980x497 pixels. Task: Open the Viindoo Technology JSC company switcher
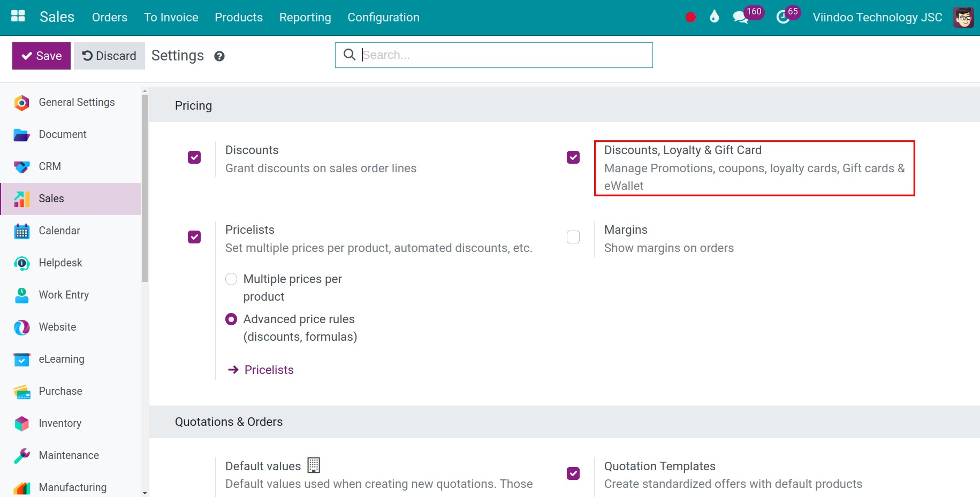click(877, 17)
